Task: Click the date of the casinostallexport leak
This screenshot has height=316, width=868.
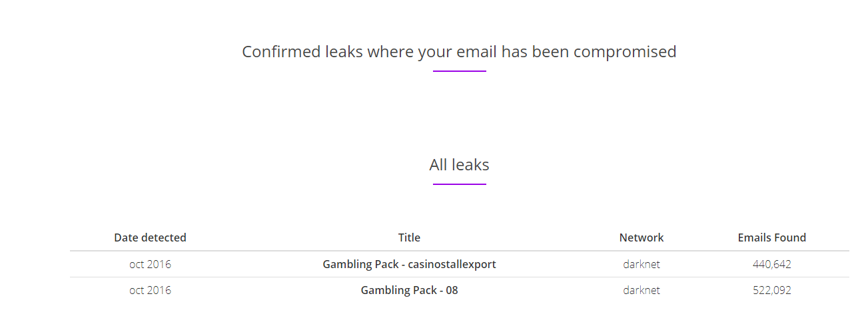Action: pyautogui.click(x=150, y=264)
